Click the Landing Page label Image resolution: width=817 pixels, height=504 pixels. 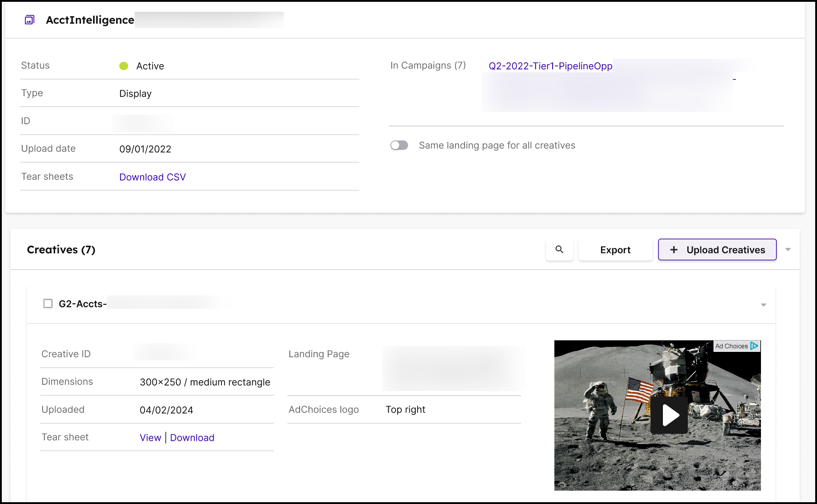tap(319, 354)
